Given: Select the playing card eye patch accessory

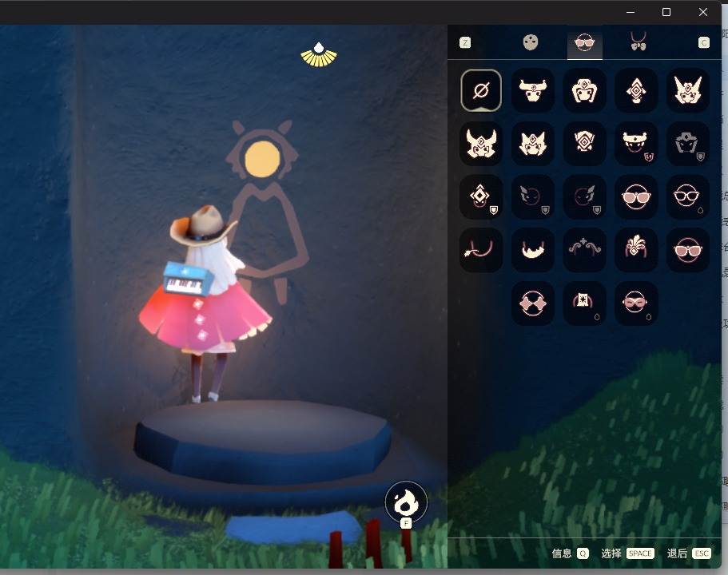Looking at the screenshot, I should 585,303.
